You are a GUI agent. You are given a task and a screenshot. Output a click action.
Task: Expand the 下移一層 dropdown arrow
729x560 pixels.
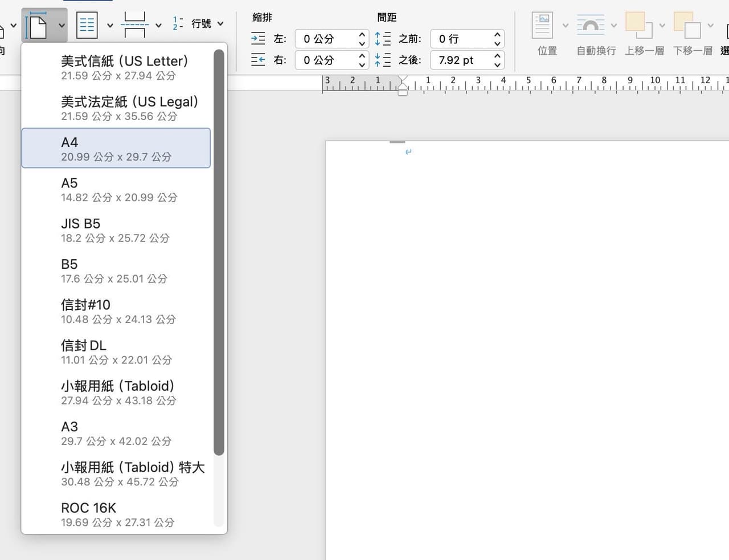tap(710, 26)
